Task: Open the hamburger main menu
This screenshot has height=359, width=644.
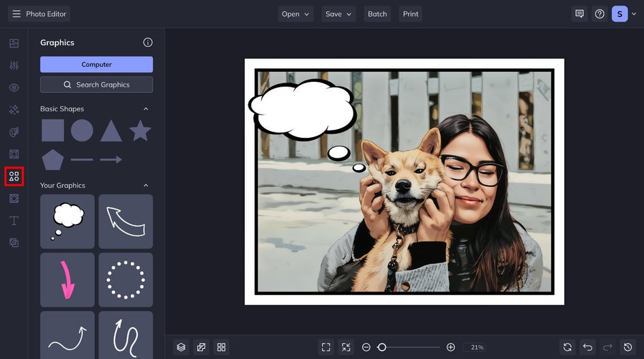Action: (16, 14)
